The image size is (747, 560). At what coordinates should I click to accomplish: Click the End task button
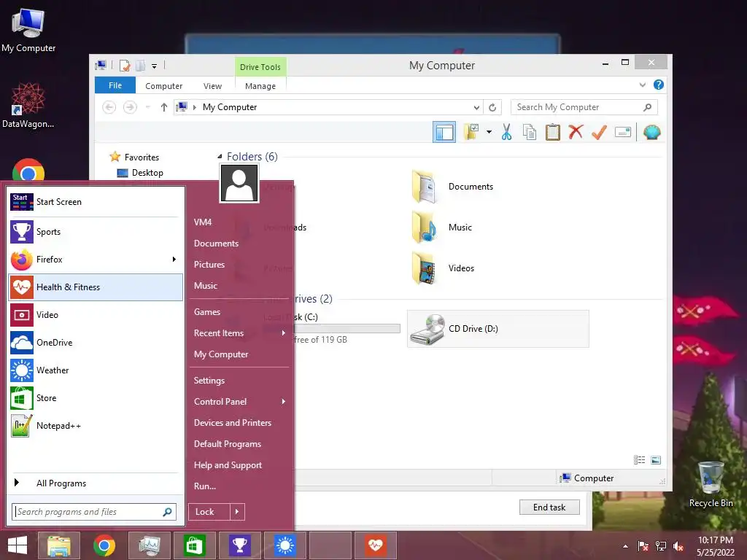[x=549, y=507]
